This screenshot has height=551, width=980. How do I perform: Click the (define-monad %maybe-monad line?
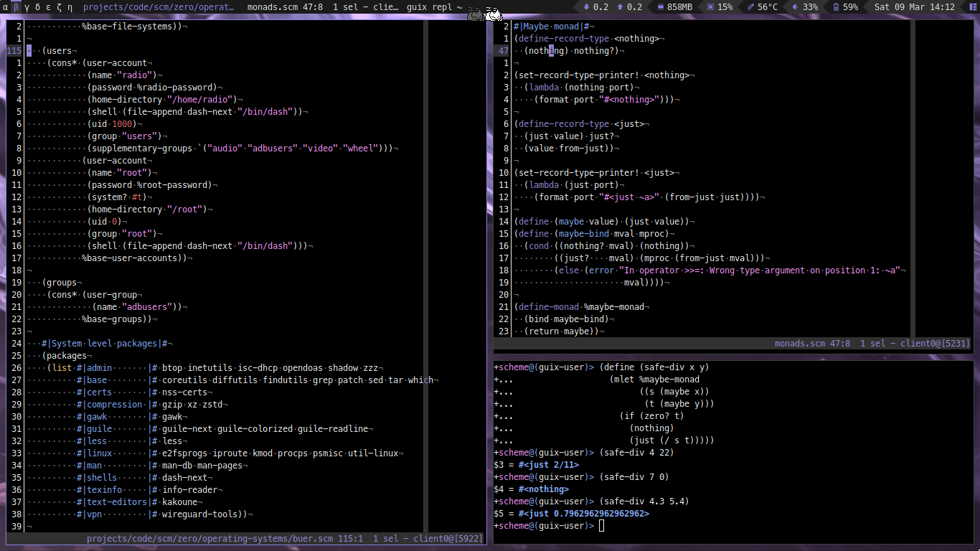pos(580,307)
